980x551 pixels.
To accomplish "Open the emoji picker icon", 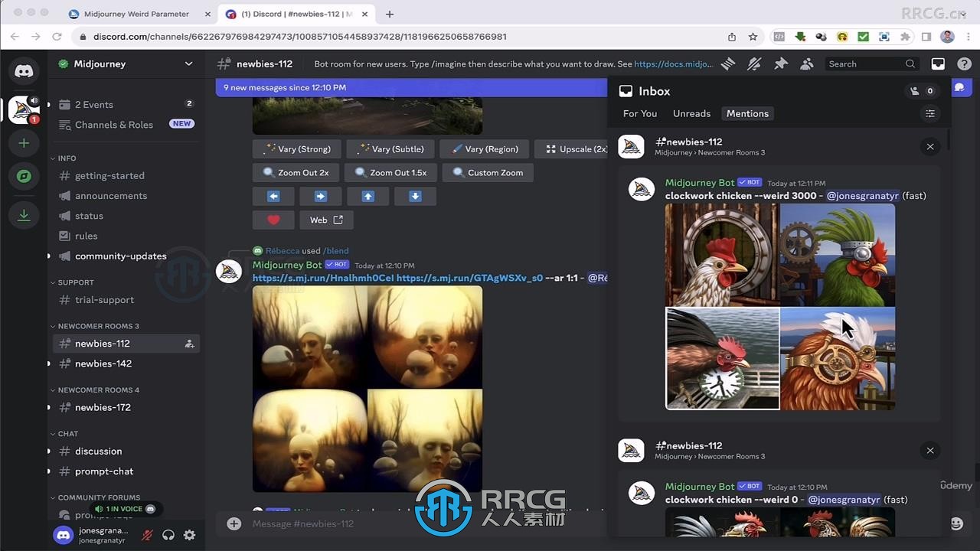I will tap(956, 523).
